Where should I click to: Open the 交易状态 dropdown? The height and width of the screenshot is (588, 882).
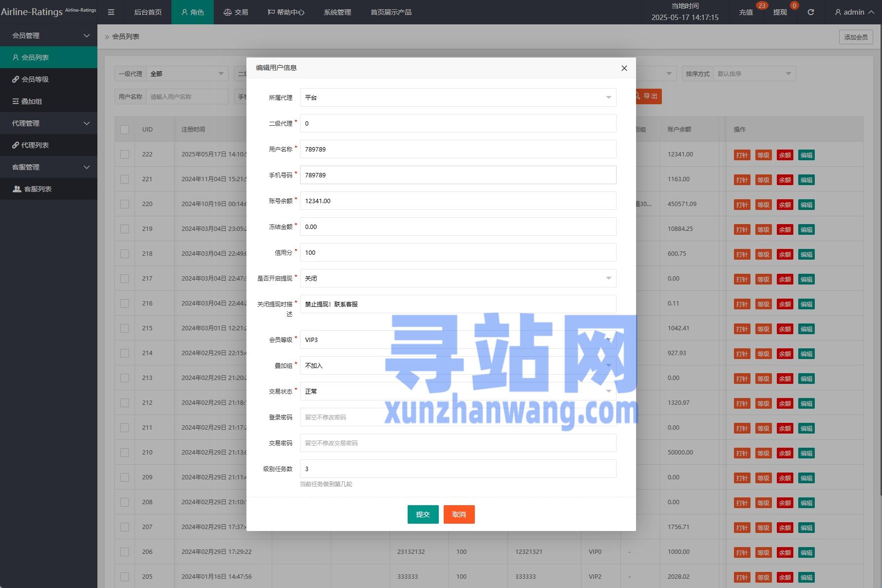click(x=458, y=391)
